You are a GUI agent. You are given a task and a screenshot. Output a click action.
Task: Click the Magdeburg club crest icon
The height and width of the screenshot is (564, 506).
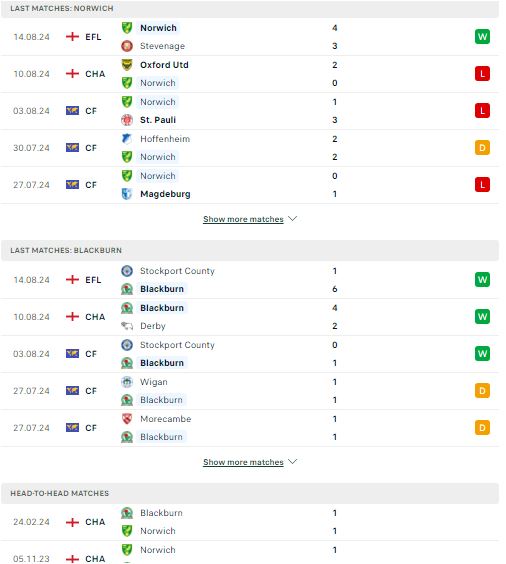(x=127, y=194)
